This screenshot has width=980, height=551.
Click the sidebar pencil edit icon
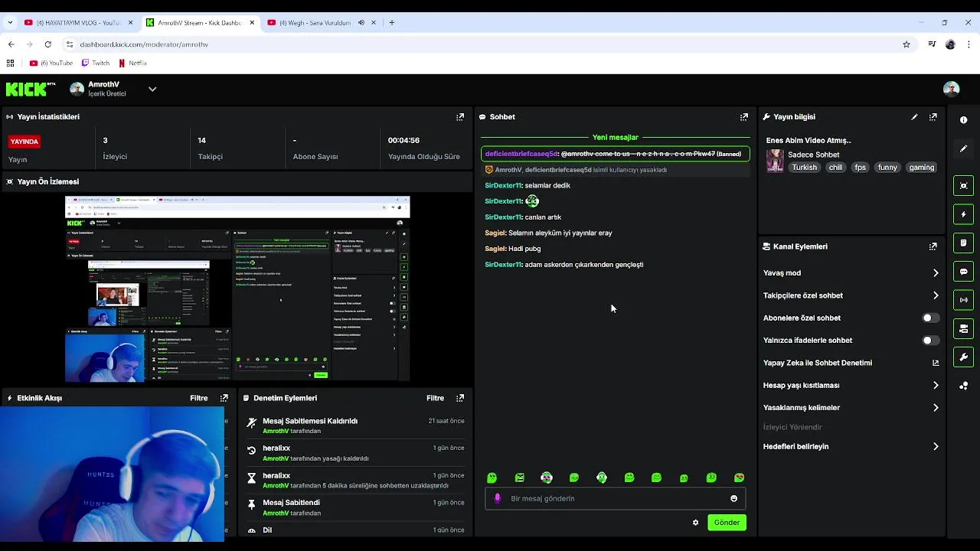pos(963,148)
